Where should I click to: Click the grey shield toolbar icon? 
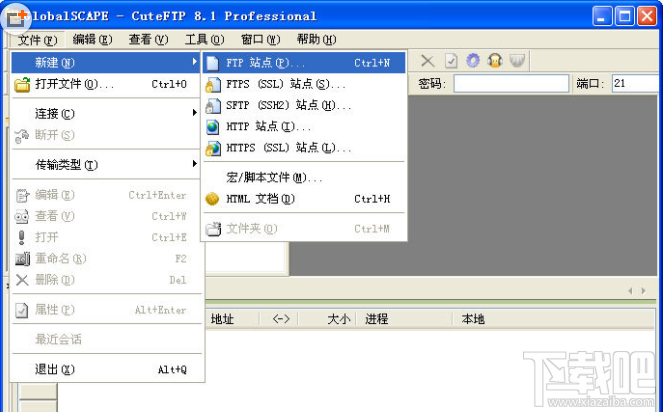517,61
